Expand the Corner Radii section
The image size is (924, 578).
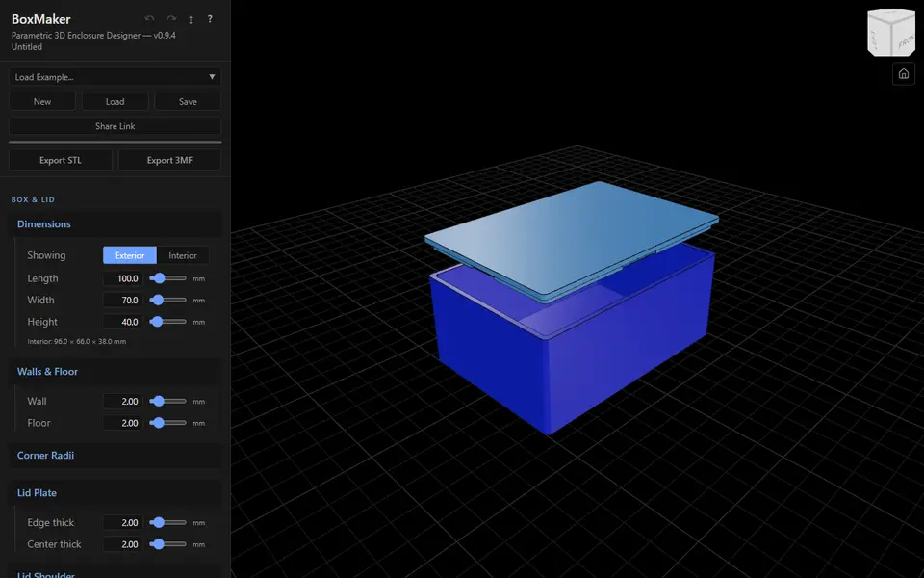(115, 456)
